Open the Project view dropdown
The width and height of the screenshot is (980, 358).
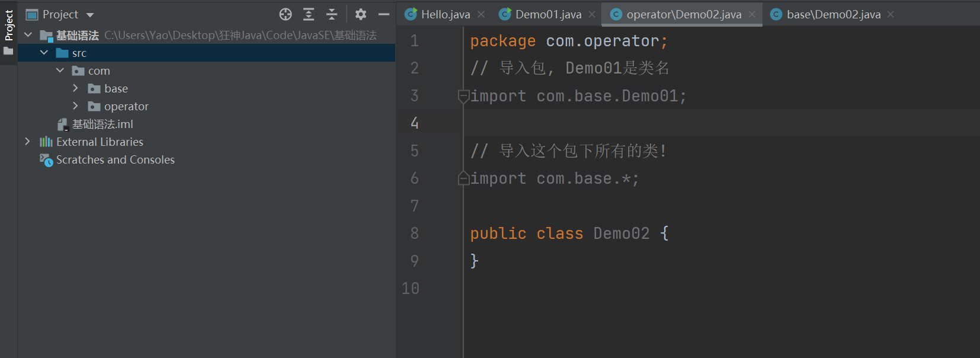coord(90,15)
